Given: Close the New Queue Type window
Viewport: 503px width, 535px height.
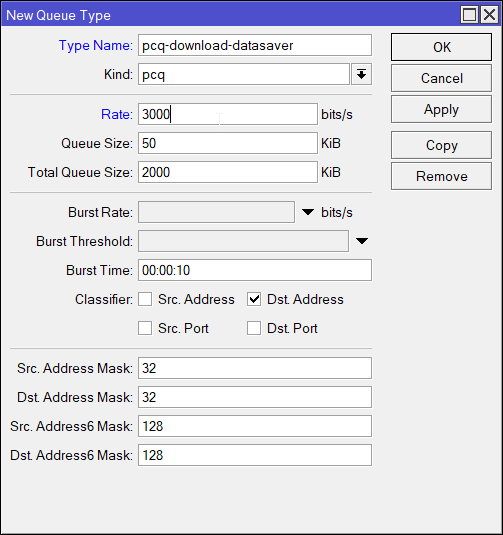Looking at the screenshot, I should 489,15.
